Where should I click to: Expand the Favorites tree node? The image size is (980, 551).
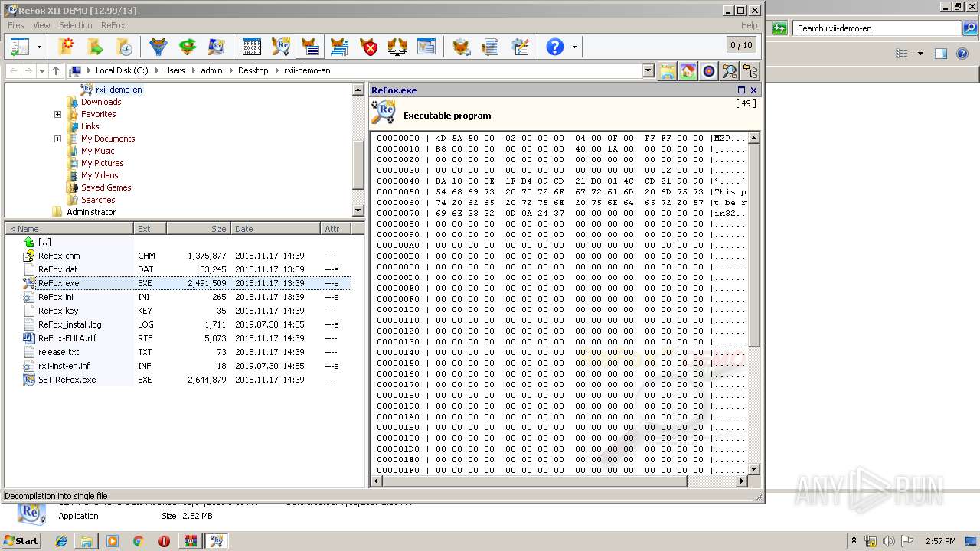[57, 114]
